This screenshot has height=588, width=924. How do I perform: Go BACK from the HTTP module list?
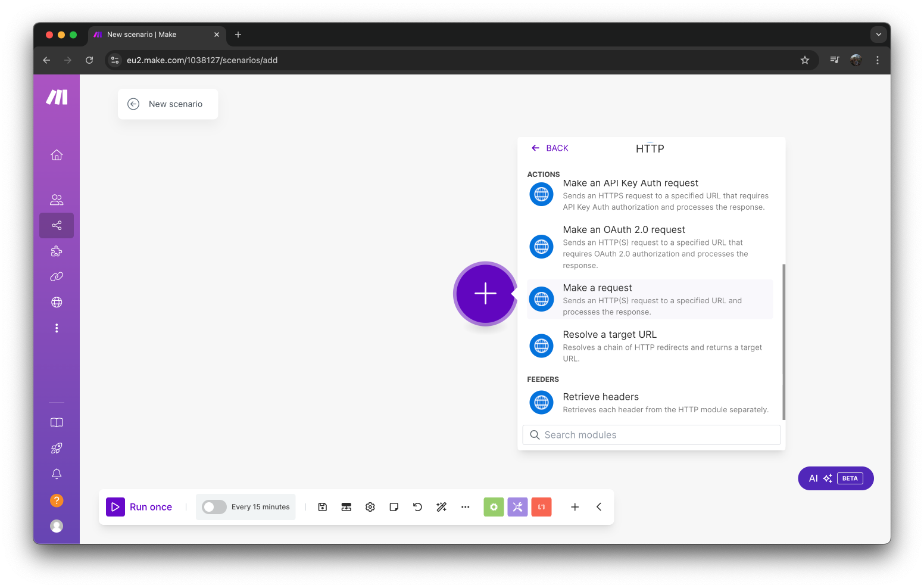click(x=550, y=148)
